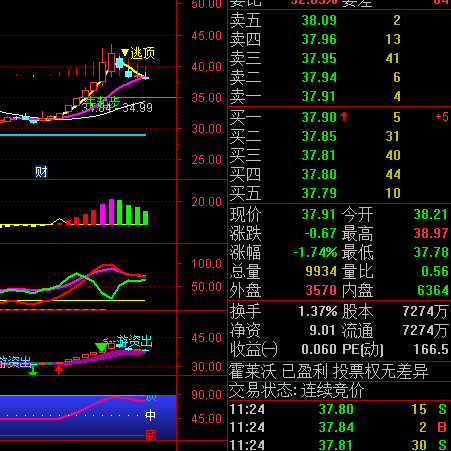This screenshot has height=451, width=451.
Task: Click the 中 label in blue indicator panel
Action: (150, 415)
